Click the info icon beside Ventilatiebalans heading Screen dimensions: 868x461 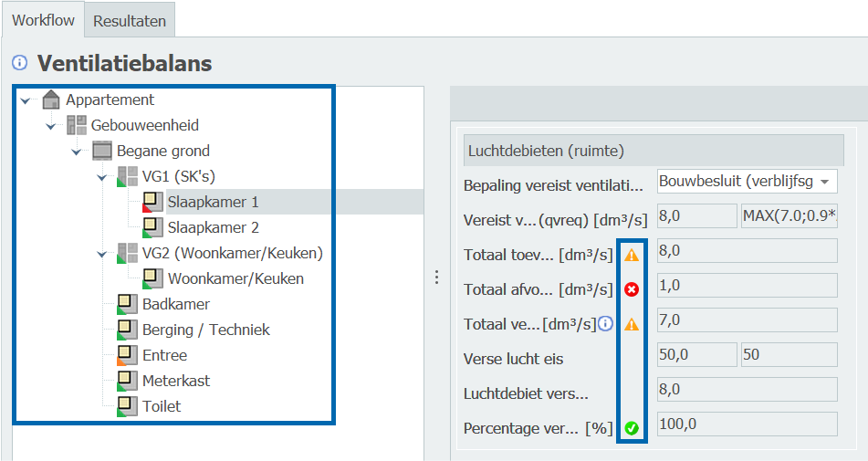(x=20, y=63)
